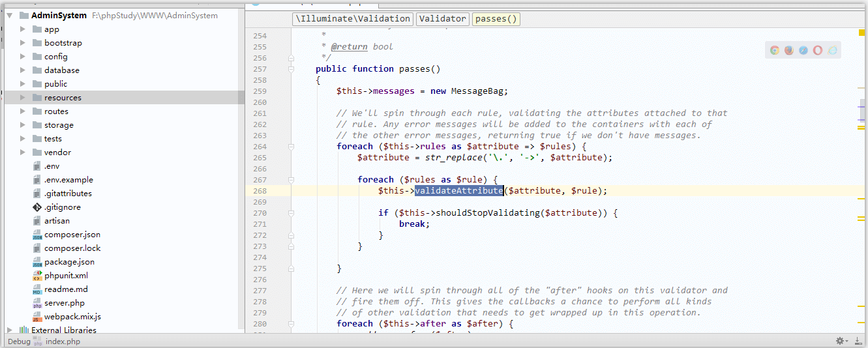The image size is (868, 348).
Task: Expand the database folder arrow
Action: [x=23, y=70]
